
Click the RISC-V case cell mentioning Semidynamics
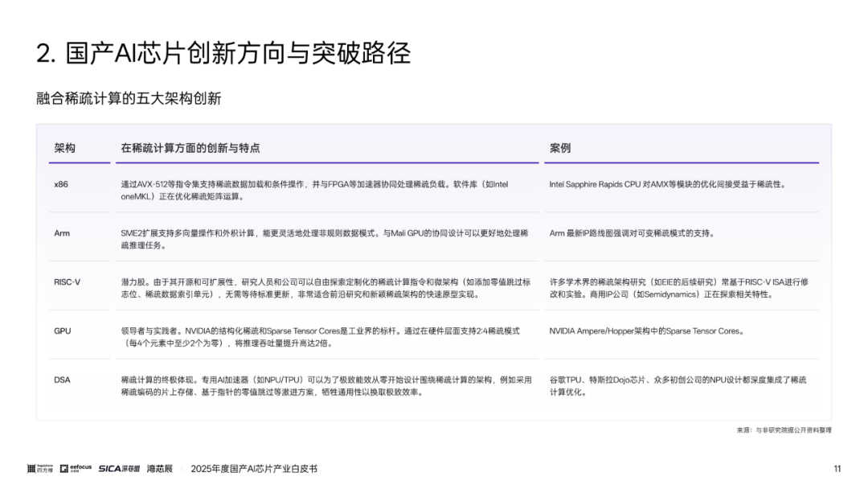point(678,288)
